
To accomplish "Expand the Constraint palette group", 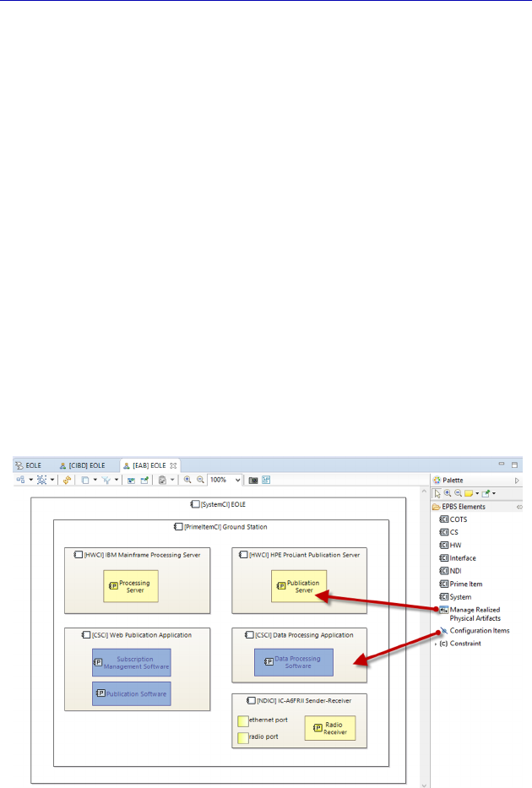I will 436,644.
